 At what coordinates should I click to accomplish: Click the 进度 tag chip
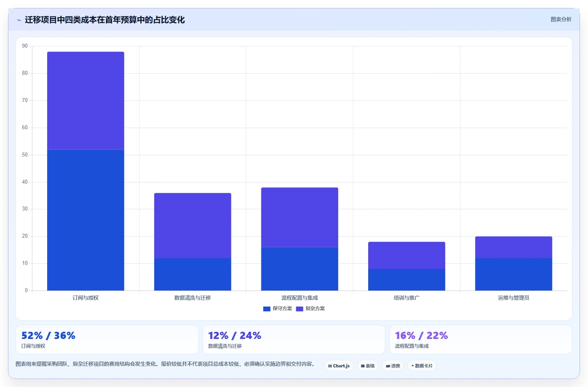pyautogui.click(x=393, y=366)
